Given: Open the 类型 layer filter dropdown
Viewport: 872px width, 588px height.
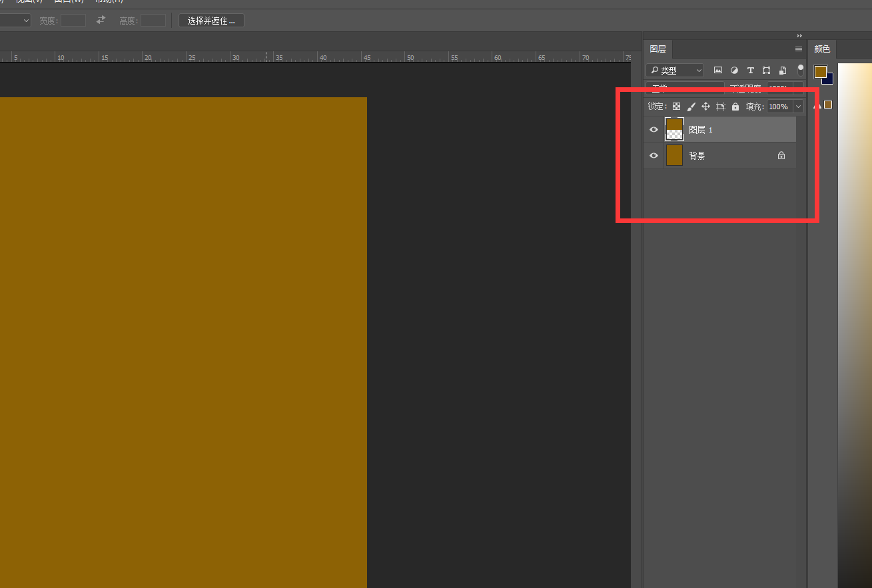Looking at the screenshot, I should pos(675,70).
